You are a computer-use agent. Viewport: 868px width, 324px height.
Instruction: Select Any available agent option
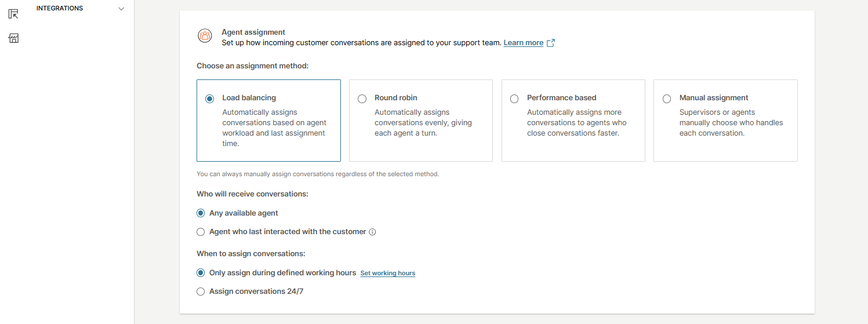pos(201,213)
